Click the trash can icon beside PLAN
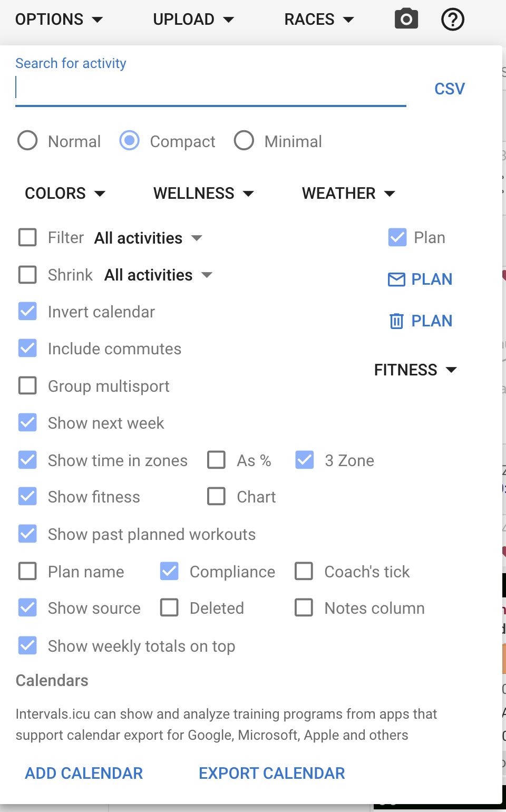This screenshot has width=506, height=812. [396, 321]
